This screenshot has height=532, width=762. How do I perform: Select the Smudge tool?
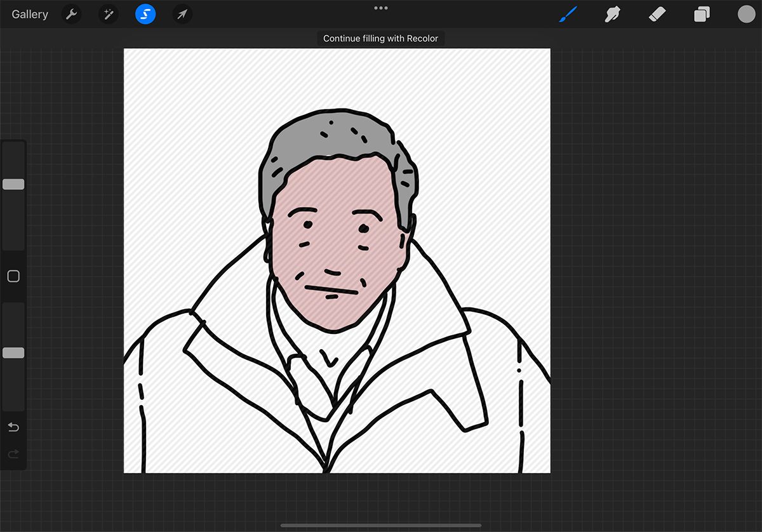(612, 14)
